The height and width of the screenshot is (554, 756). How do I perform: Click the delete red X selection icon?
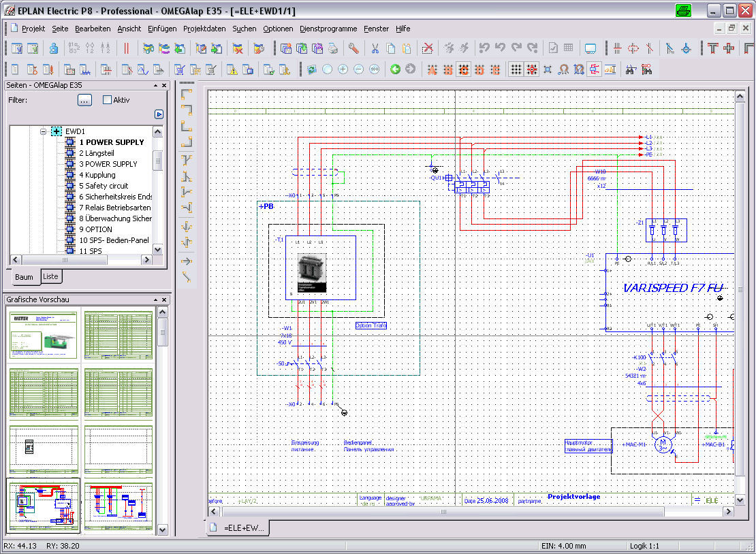point(428,48)
